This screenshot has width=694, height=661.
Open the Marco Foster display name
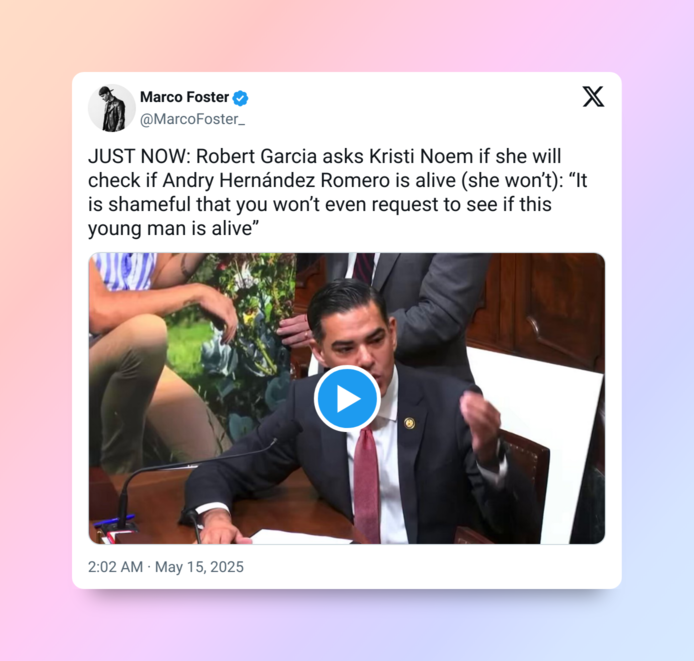tap(185, 97)
